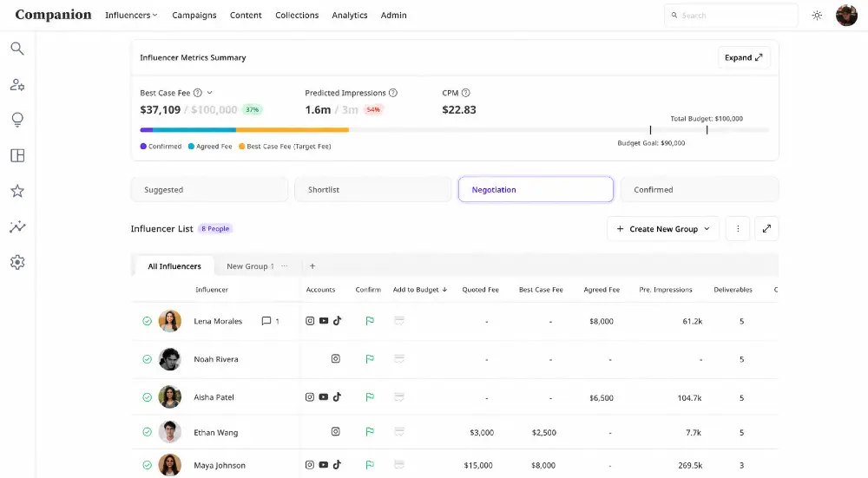Open the Influencers dropdown menu
868x478 pixels.
point(131,16)
